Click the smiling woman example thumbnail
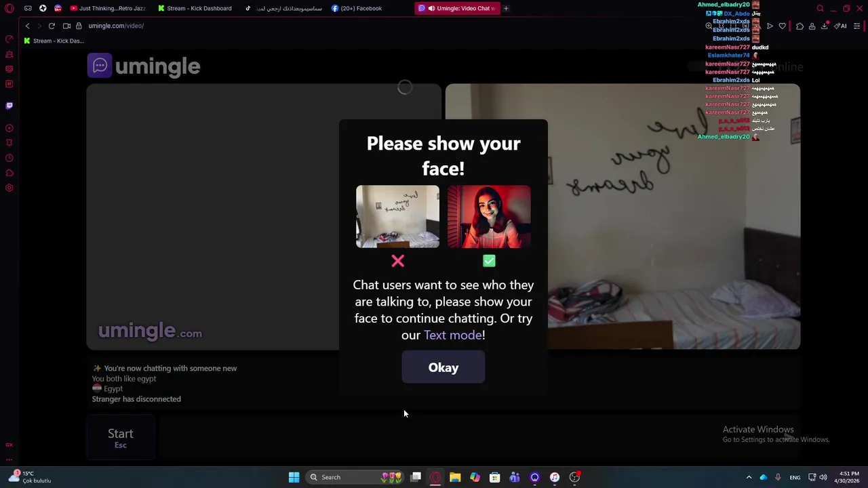Image resolution: width=868 pixels, height=488 pixels. [489, 216]
